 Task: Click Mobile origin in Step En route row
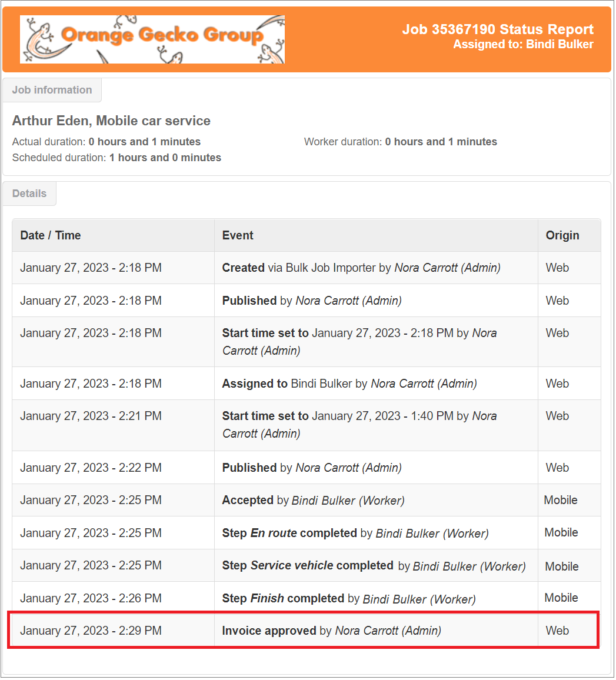click(x=561, y=532)
